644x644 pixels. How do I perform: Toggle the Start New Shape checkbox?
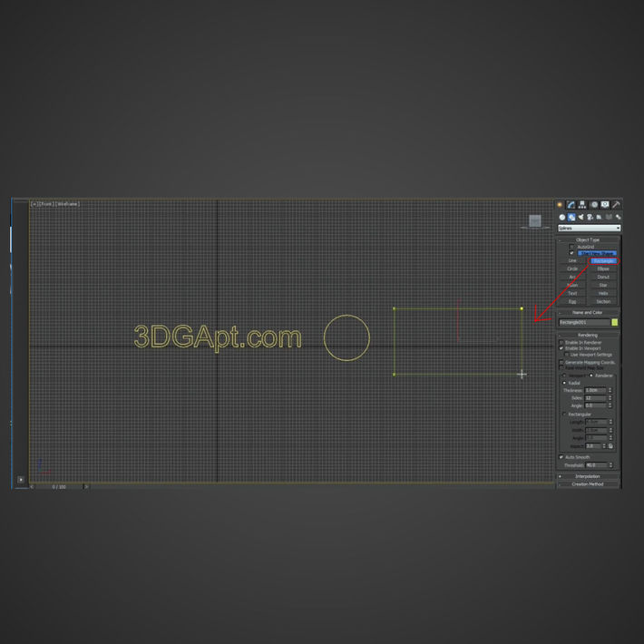pyautogui.click(x=571, y=253)
